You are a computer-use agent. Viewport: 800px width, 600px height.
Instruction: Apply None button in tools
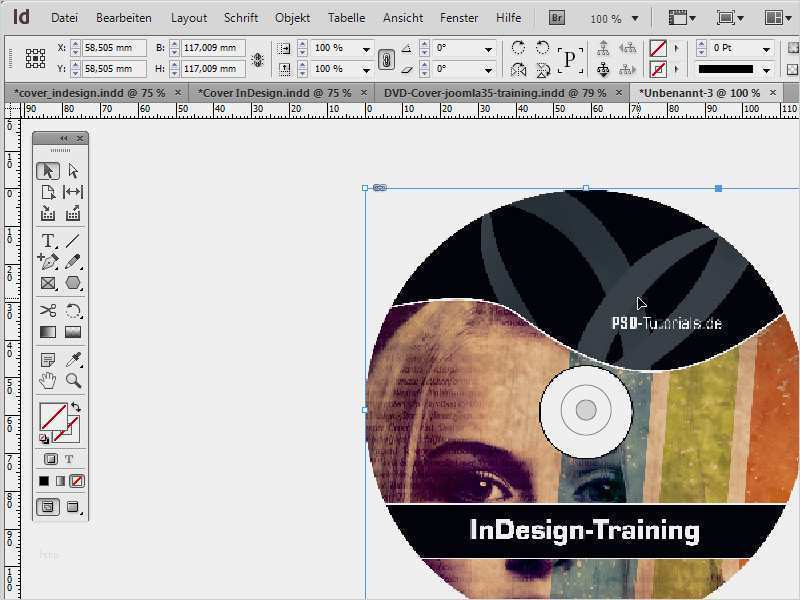tap(77, 481)
